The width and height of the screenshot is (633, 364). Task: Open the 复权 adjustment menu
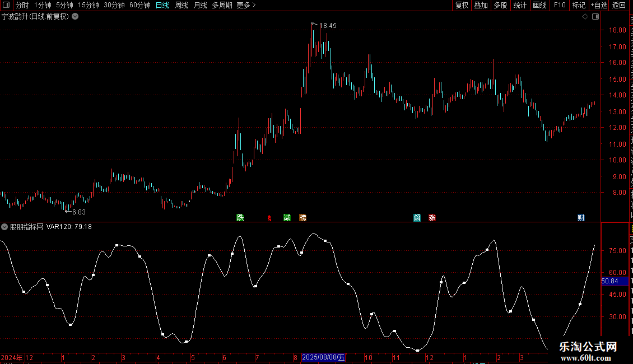tap(462, 5)
